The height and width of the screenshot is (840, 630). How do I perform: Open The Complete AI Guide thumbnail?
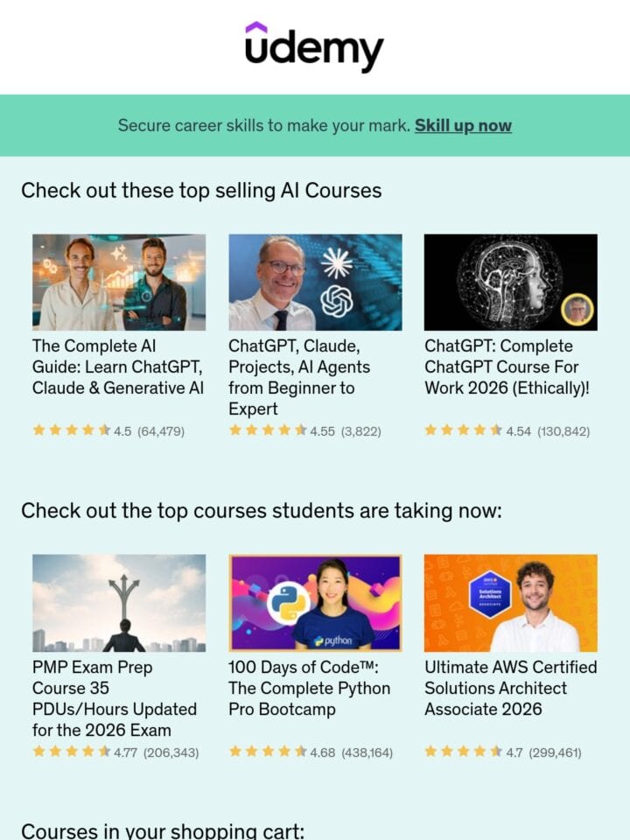[119, 282]
